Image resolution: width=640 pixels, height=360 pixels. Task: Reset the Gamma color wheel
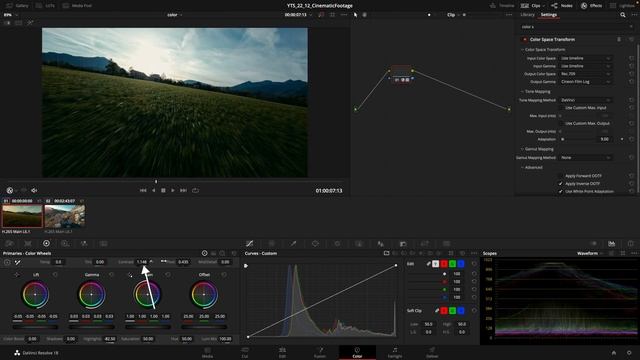111,275
